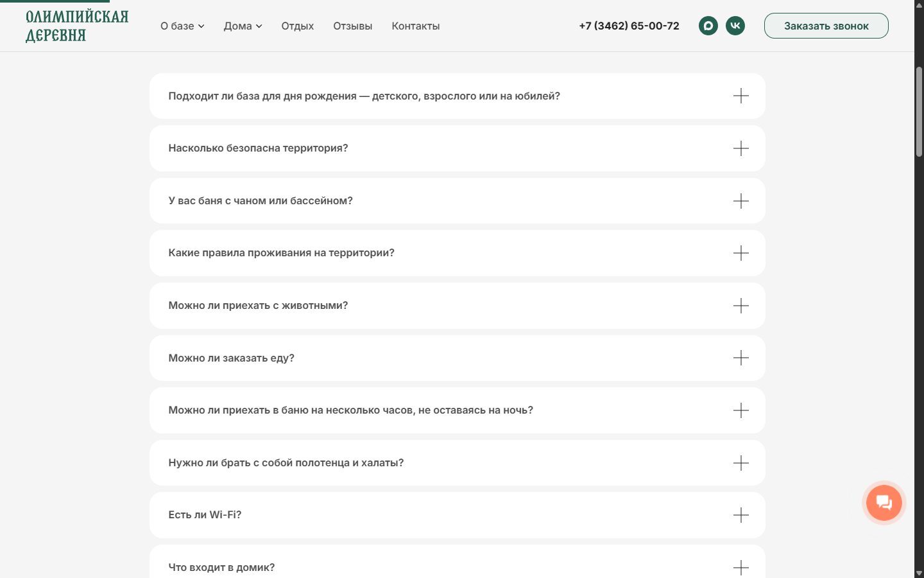Expand question about coming with pets
924x578 pixels.
pos(457,306)
